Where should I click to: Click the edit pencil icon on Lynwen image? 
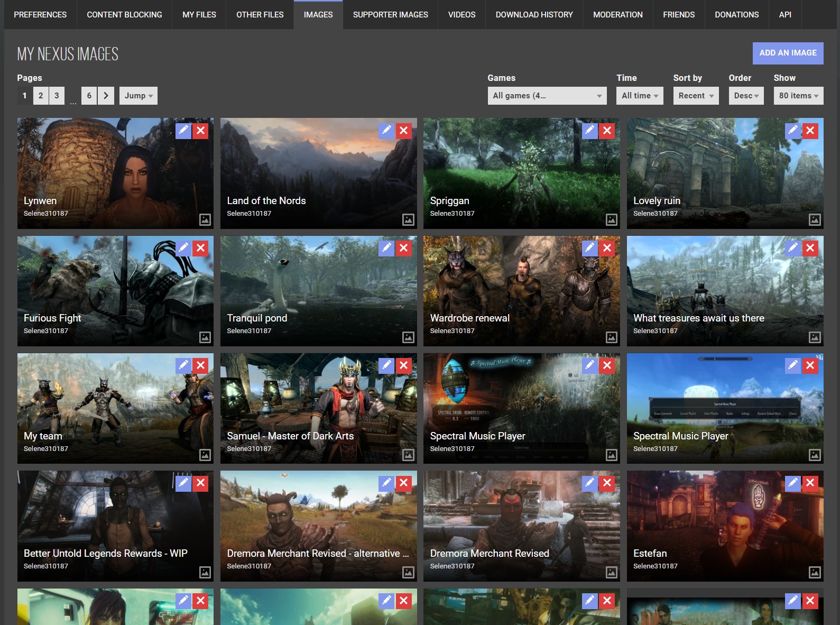coord(183,131)
